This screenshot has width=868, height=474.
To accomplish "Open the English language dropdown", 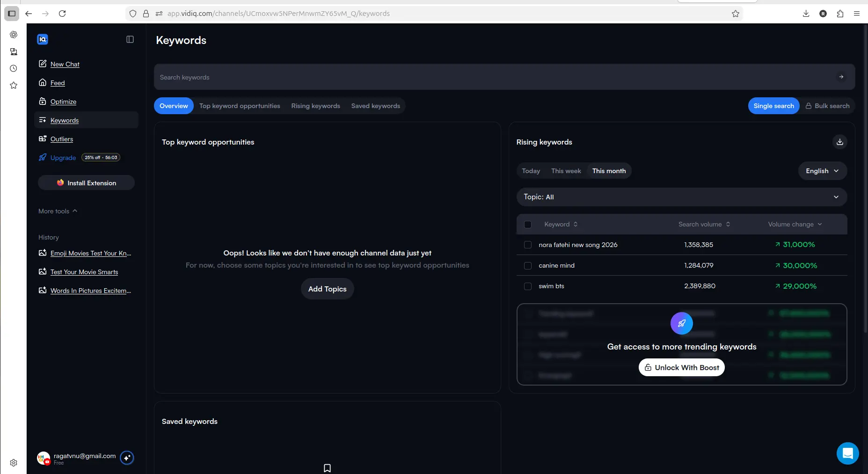I will [x=822, y=171].
